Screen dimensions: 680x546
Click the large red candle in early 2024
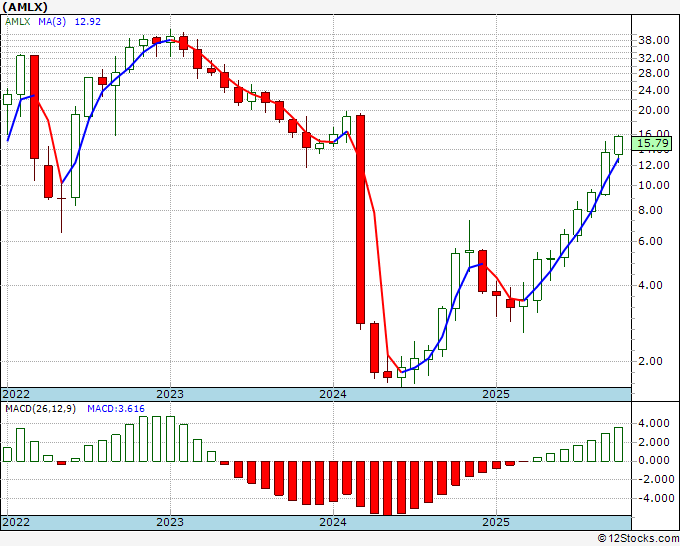point(360,219)
